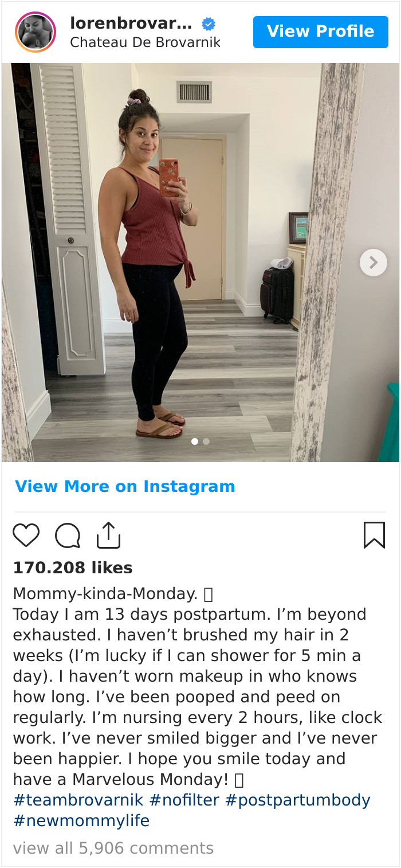
Task: Click the View Profile button
Action: point(321,32)
